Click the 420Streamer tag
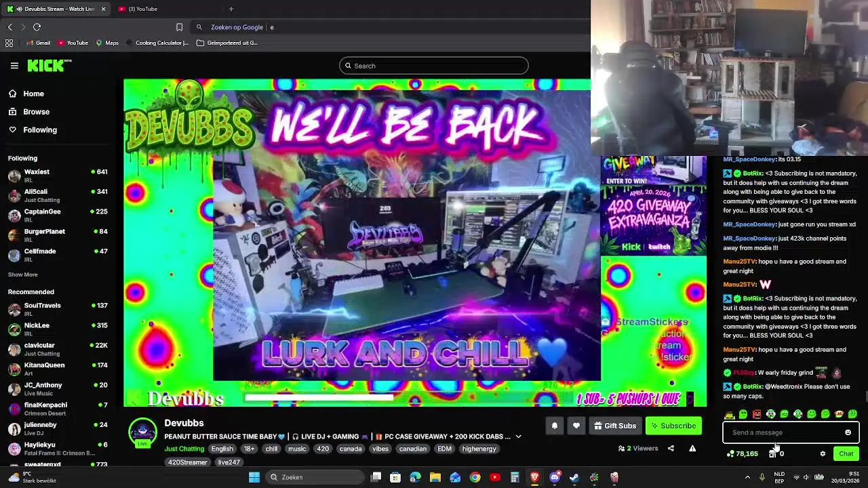Viewport: 868px width, 488px height. click(188, 462)
